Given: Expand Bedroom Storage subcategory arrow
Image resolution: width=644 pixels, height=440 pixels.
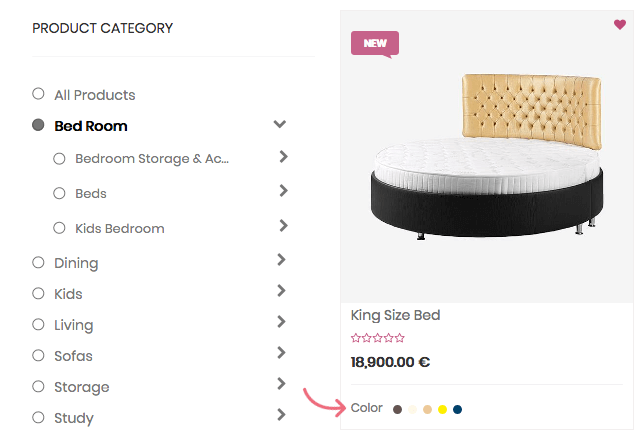Looking at the screenshot, I should click(284, 157).
